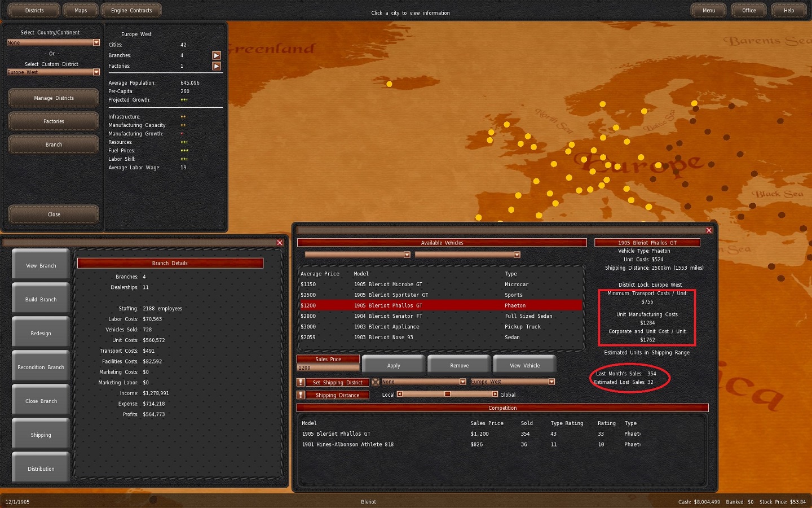Expand the Select Custom District dropdown
Screen dimensions: 812x508
tap(96, 72)
